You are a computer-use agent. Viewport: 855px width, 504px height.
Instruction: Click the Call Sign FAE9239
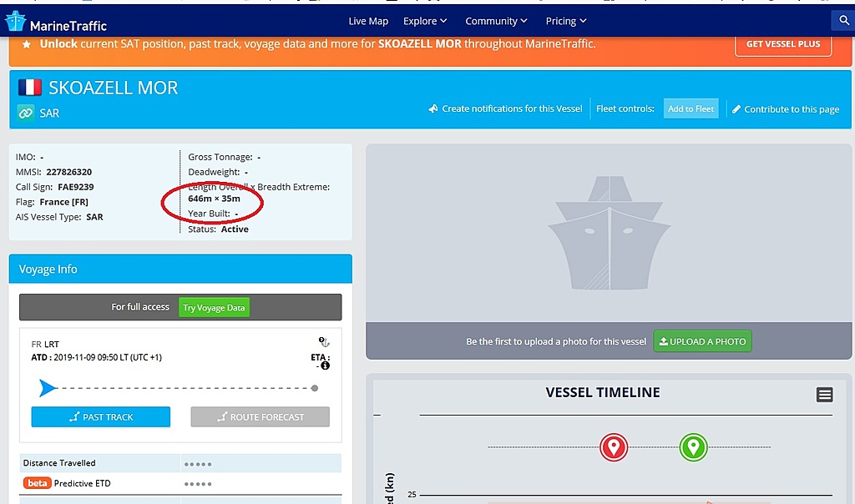[76, 187]
